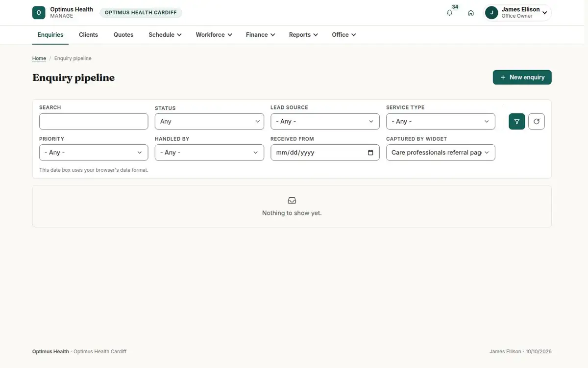Open the James Ellison account menu
Viewport: 588px width, 368px height.
click(518, 13)
